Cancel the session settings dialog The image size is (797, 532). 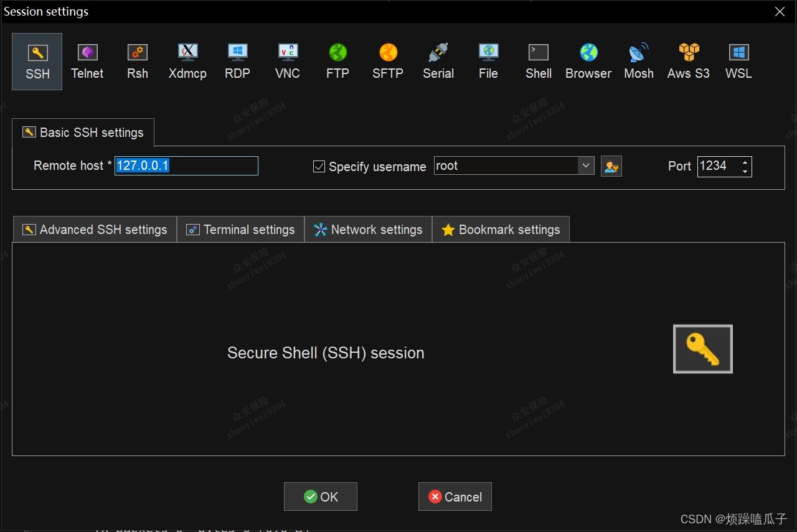click(x=455, y=497)
